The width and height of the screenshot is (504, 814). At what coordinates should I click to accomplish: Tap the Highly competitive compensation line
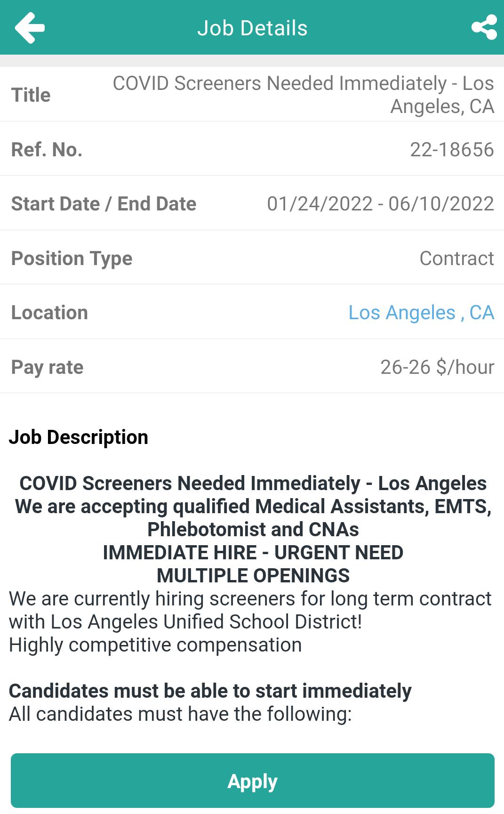155,645
